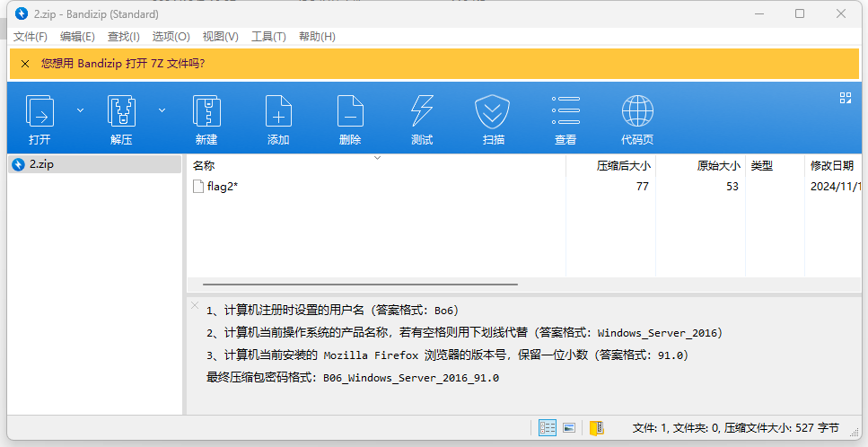Dismiss the yellow 7Z notification bar
The image size is (868, 447).
25,64
